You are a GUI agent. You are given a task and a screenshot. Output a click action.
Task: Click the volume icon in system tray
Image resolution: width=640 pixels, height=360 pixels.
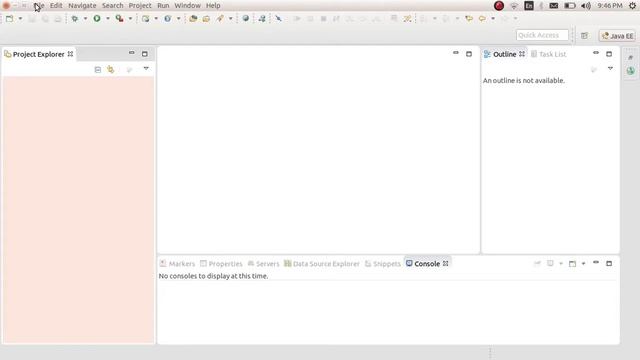(x=586, y=6)
